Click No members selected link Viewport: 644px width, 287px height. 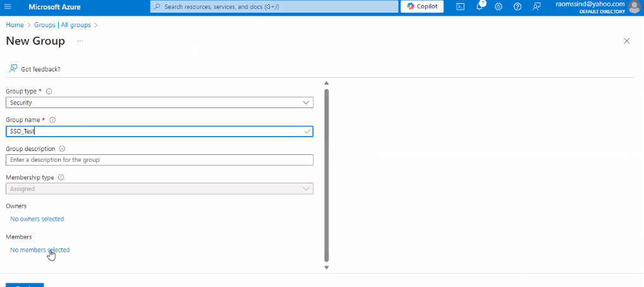tap(40, 250)
